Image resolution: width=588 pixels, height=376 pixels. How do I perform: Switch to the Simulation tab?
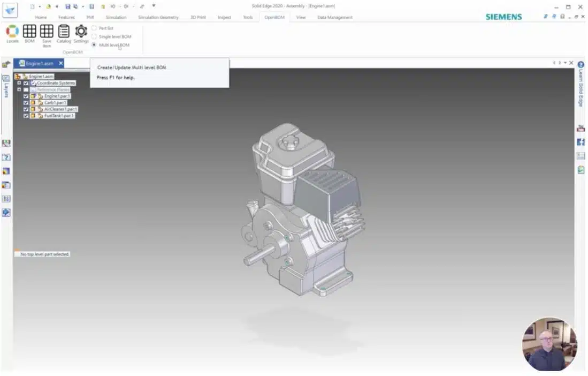point(116,17)
